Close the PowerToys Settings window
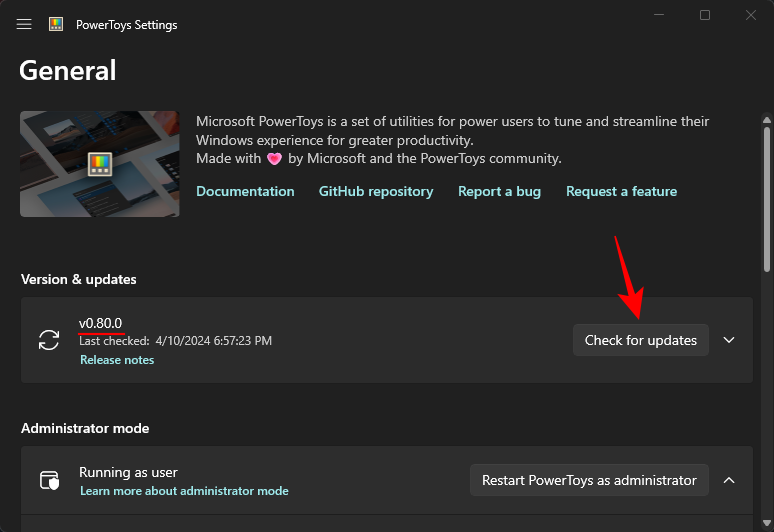 point(751,15)
